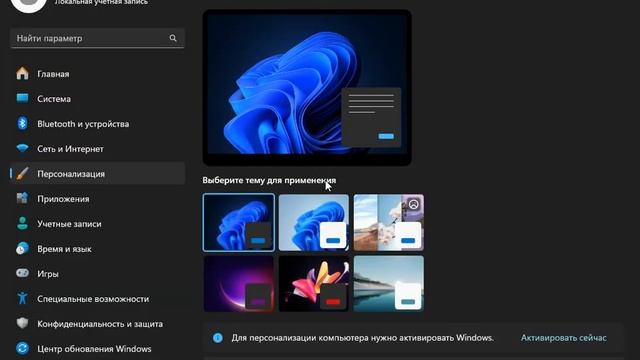Viewport: 640px width, 360px height.
Task: Open the Система section
Action: pos(54,99)
